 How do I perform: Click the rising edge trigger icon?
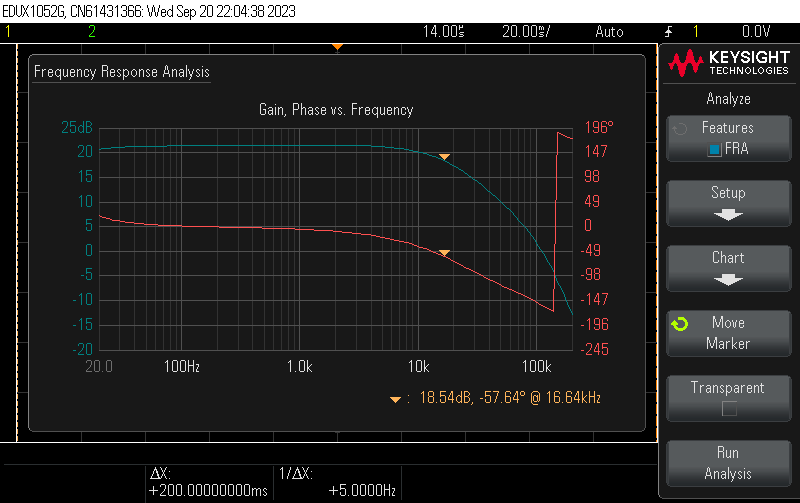[668, 32]
